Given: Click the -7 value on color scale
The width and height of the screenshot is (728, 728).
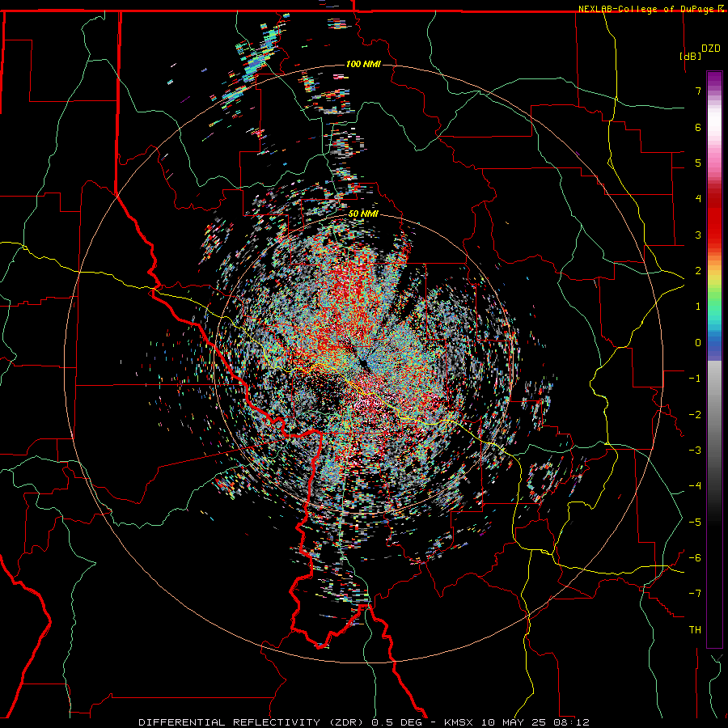Looking at the screenshot, I should 695,594.
